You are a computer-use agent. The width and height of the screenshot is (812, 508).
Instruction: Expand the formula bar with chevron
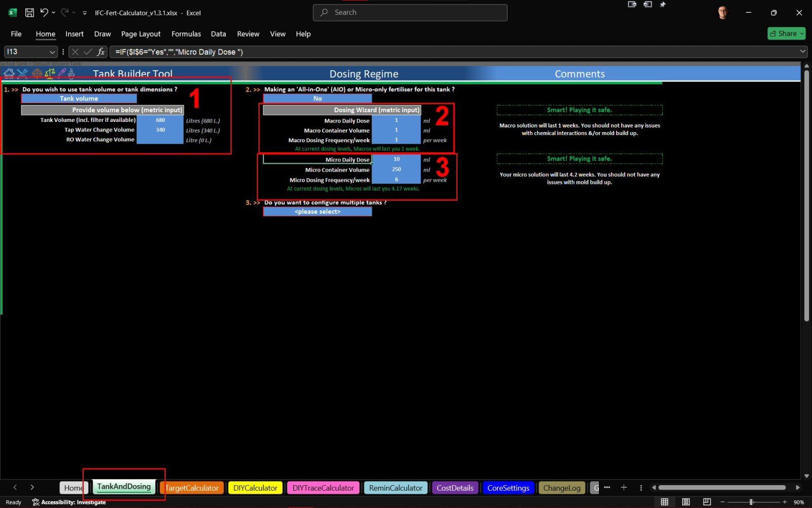pos(803,51)
